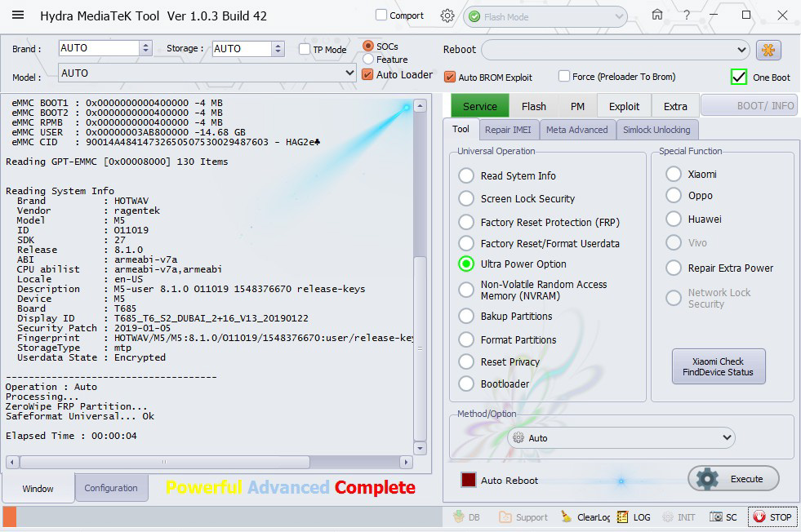Open the Storage AUTO spinner
The image size is (801, 532).
click(278, 48)
